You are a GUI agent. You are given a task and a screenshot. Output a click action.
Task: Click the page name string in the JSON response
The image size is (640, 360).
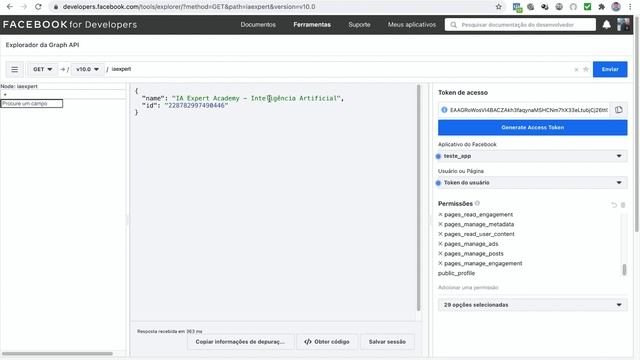[x=256, y=98]
